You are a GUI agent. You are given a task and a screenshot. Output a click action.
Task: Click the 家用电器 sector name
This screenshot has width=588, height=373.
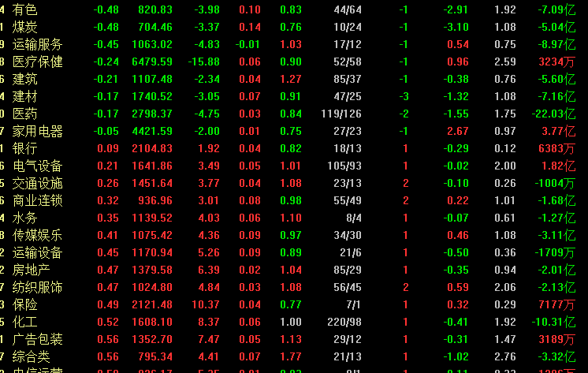(38, 131)
